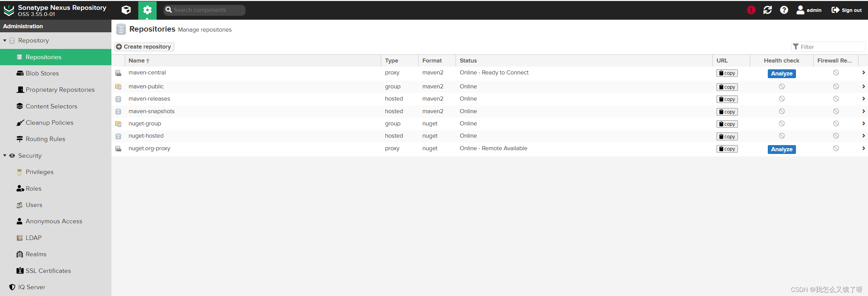The height and width of the screenshot is (296, 868).
Task: Click the nuget-group folder icon
Action: [118, 124]
